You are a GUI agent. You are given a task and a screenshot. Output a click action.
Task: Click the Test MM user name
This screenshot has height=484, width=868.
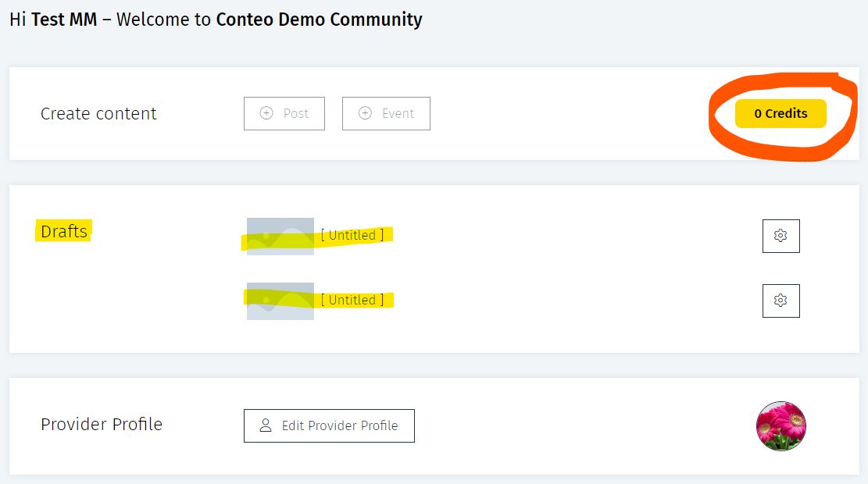[64, 20]
